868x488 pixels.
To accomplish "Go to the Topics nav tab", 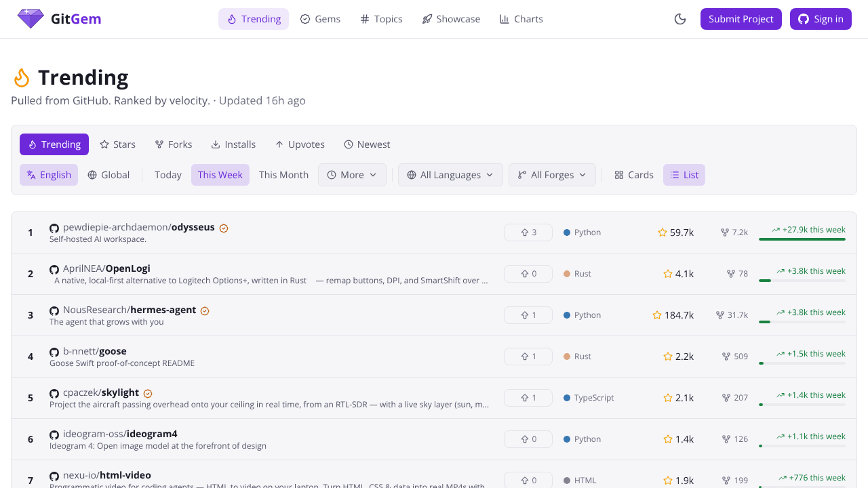I will click(381, 19).
